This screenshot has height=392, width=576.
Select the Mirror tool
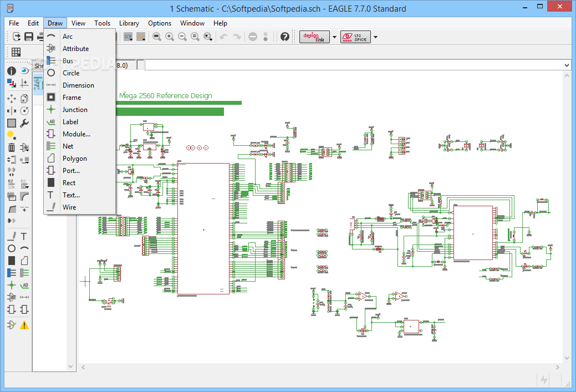[x=12, y=110]
